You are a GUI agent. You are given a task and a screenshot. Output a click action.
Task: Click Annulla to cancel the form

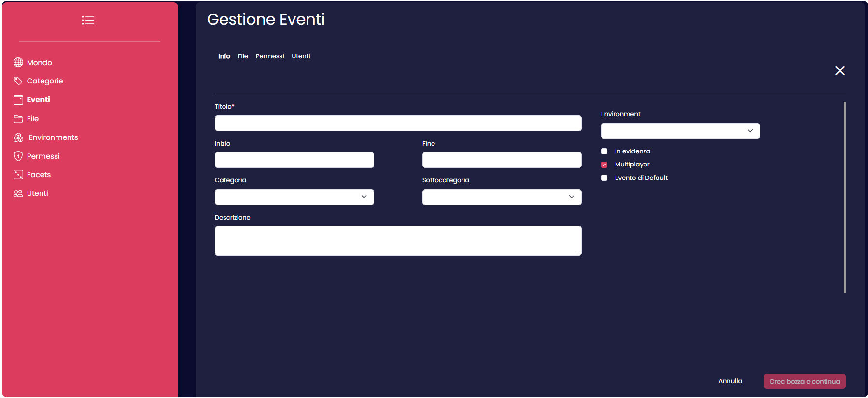tap(731, 381)
